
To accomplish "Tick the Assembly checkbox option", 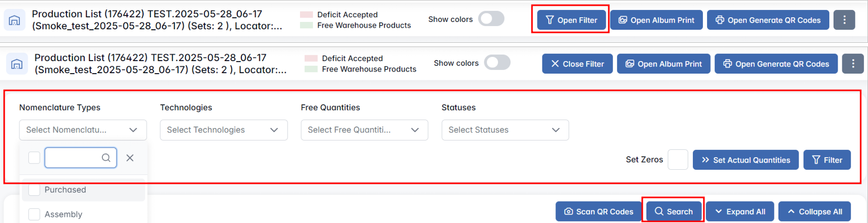I will coord(34,214).
